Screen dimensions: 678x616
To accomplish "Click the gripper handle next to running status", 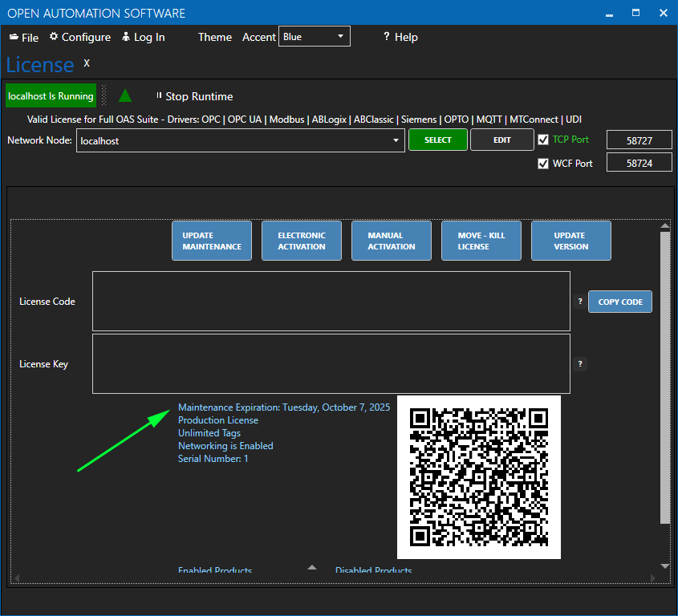I will (104, 95).
